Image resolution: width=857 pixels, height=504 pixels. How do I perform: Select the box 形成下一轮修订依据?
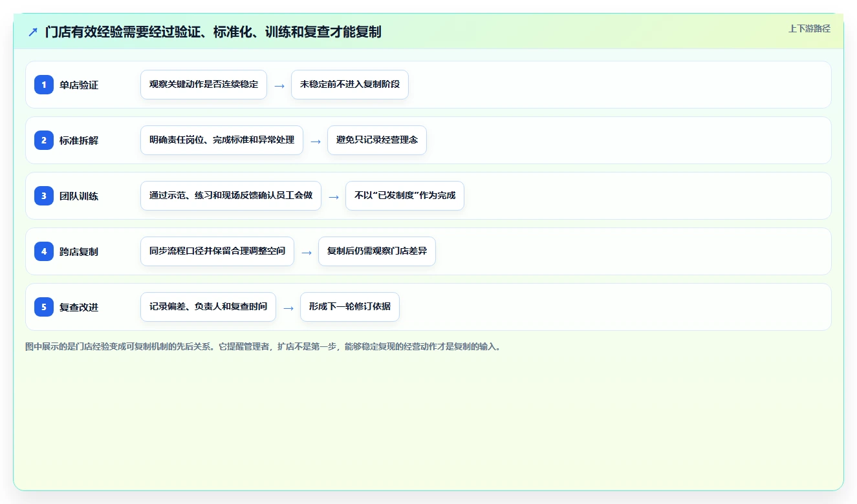[x=350, y=307]
